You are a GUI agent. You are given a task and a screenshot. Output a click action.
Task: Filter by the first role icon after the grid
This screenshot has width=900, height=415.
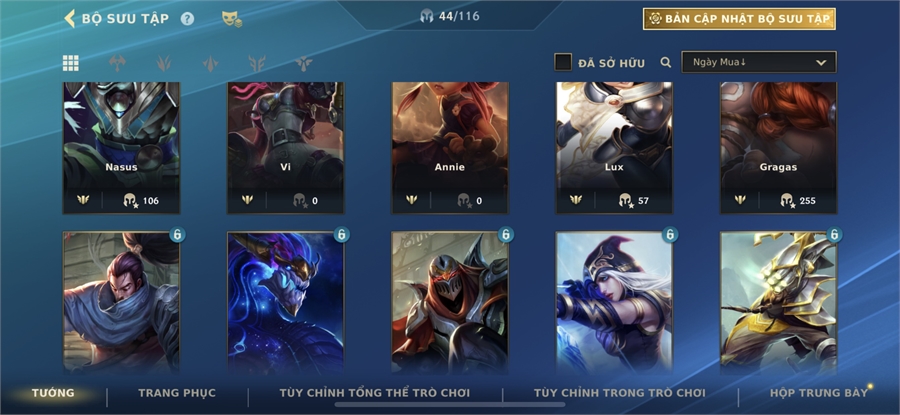point(117,63)
